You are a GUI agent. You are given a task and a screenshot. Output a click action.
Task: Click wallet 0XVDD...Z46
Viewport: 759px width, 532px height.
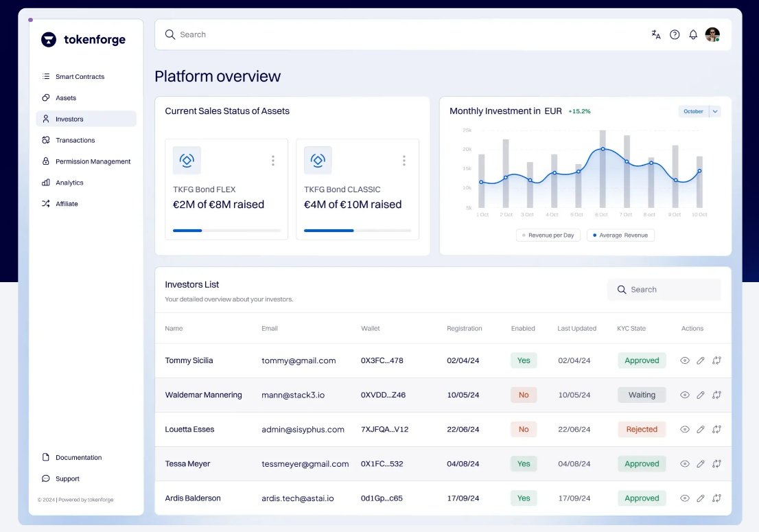383,395
